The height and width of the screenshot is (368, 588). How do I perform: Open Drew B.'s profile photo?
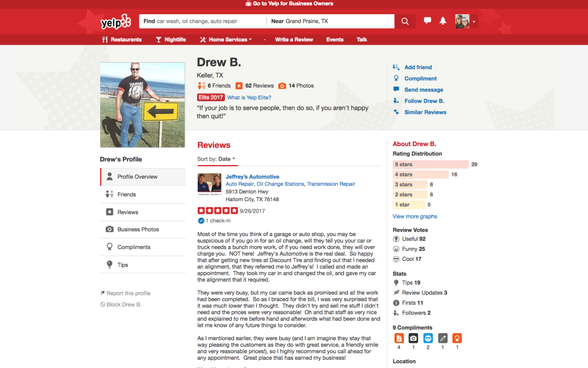[143, 105]
